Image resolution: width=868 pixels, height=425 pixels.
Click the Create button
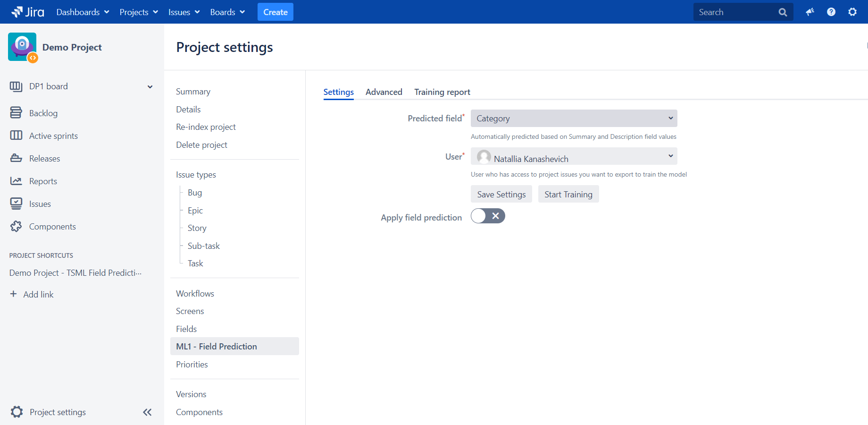275,12
